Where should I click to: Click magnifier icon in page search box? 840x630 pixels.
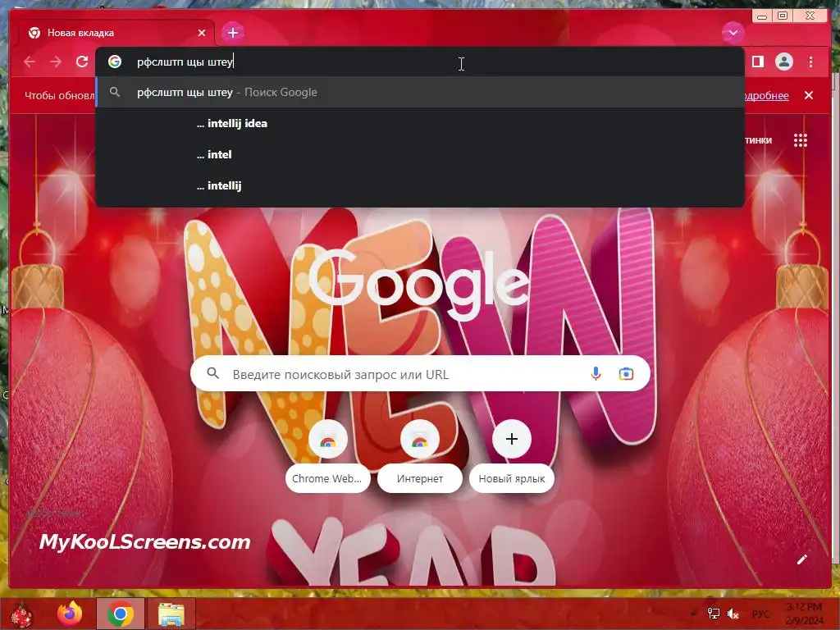click(213, 373)
